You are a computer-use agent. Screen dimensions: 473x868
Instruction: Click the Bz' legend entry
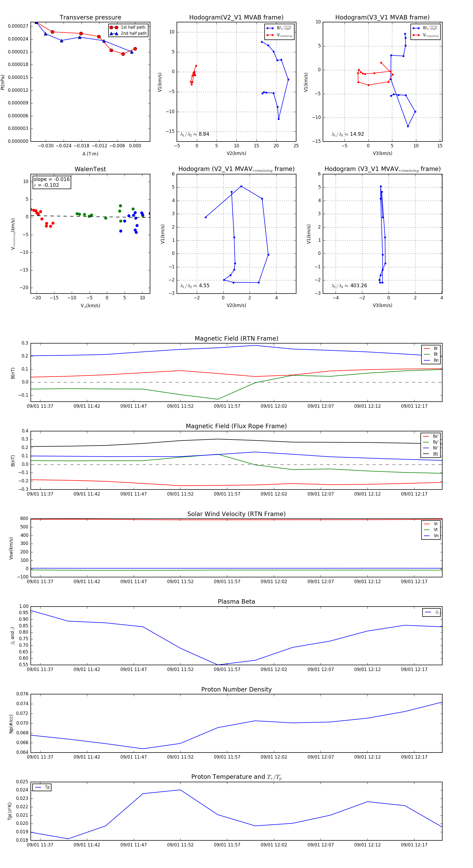click(x=431, y=448)
